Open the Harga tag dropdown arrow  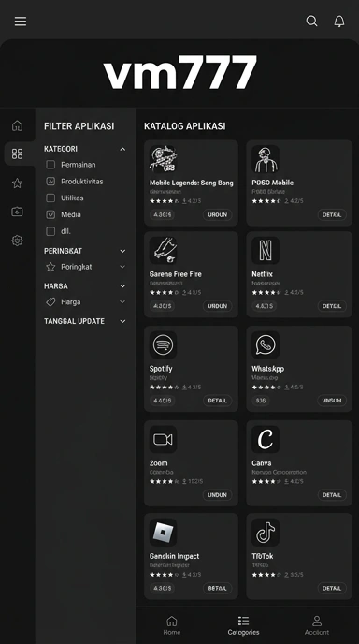pos(122,301)
